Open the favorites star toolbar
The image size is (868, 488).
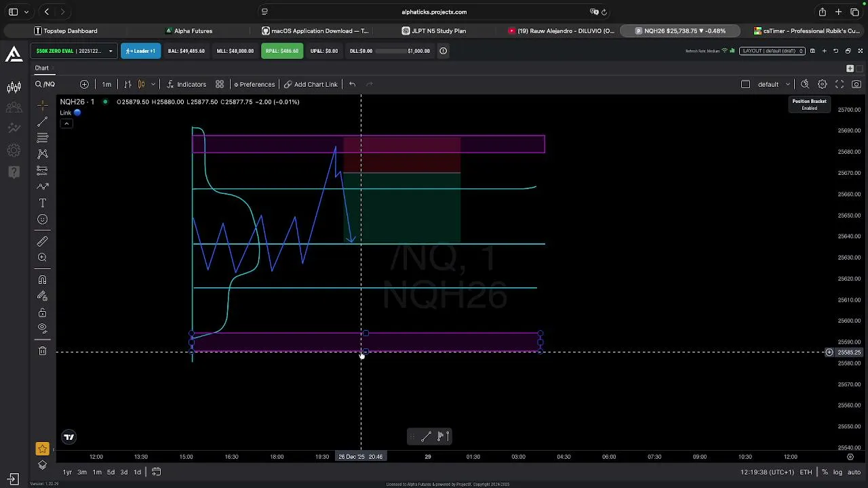42,449
